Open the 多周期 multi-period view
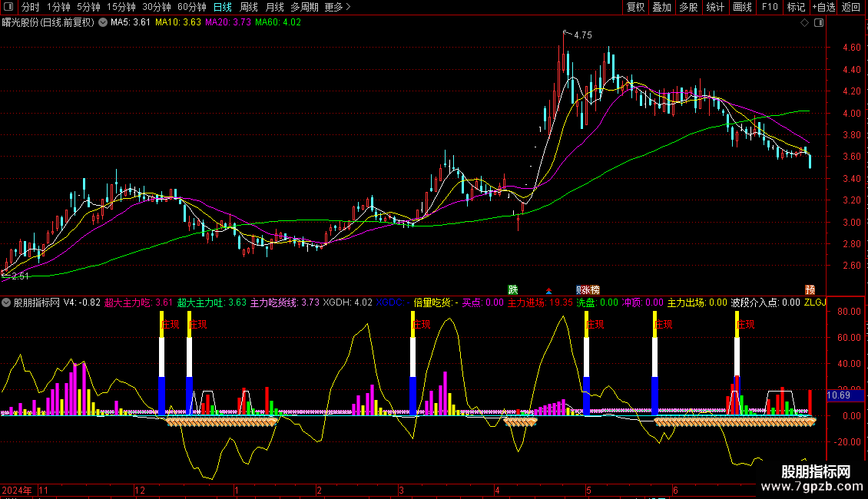Screen dimensions: 868x499 304,7
